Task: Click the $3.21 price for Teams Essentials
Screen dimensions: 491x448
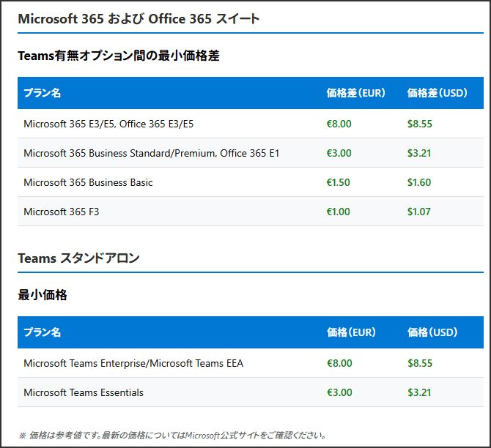Action: pos(419,392)
